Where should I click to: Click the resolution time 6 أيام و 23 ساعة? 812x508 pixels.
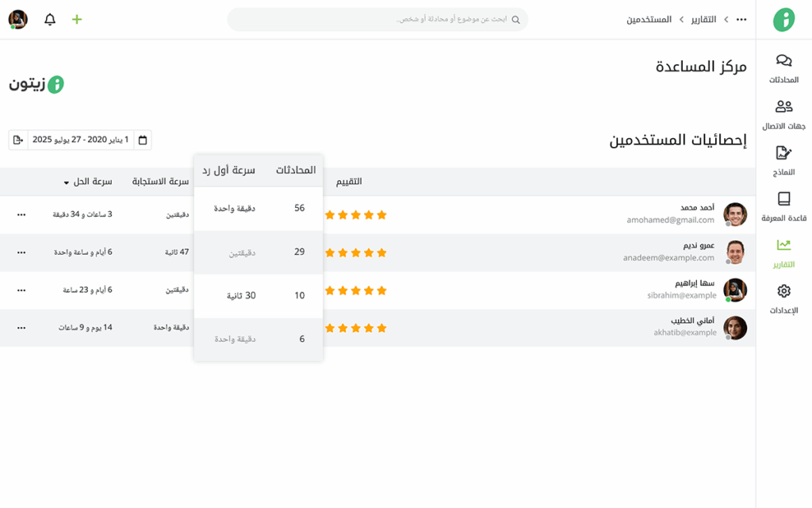[x=87, y=290]
